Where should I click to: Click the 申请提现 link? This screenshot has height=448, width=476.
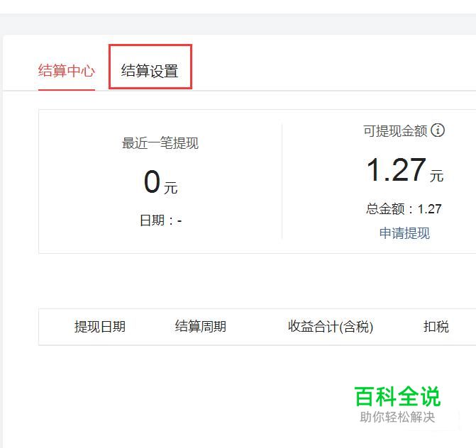[404, 233]
